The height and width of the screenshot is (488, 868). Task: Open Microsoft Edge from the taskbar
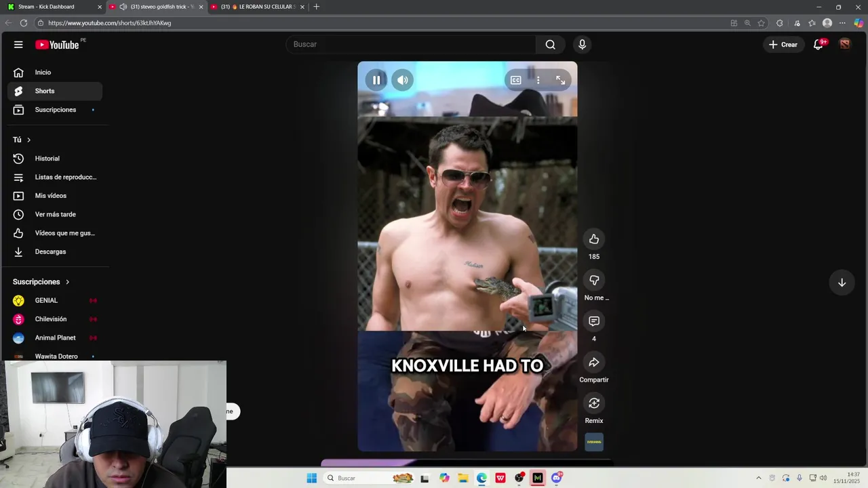[481, 478]
